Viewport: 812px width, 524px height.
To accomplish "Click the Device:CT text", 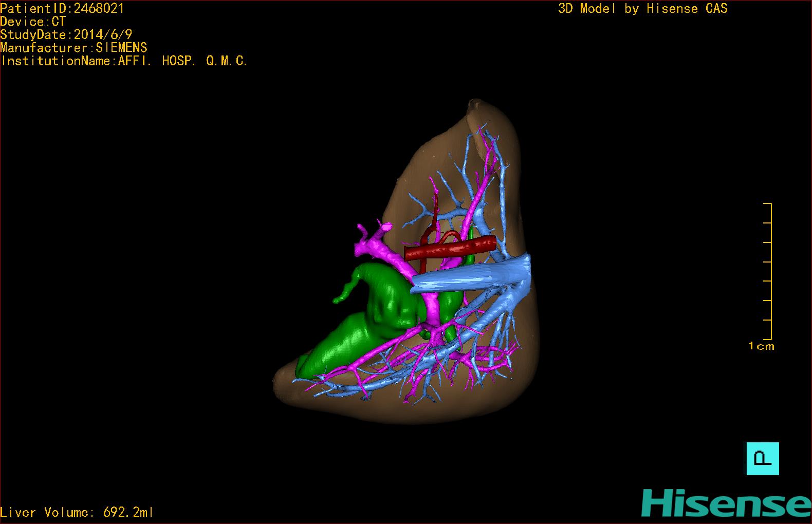I will [33, 22].
